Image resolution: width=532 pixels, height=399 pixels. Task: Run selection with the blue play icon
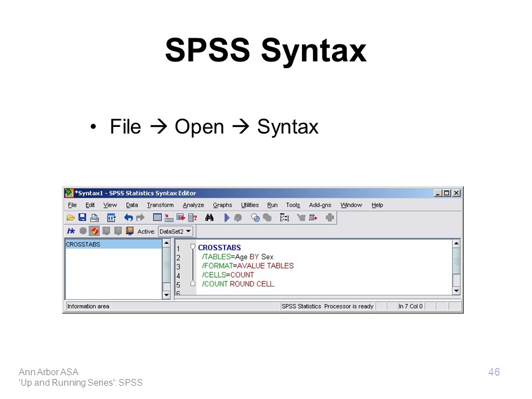(227, 217)
